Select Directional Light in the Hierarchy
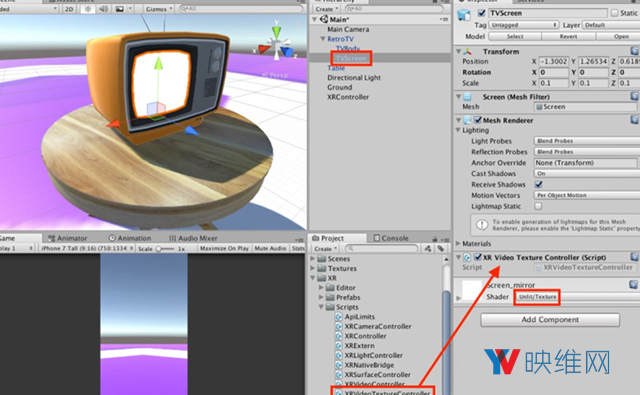This screenshot has height=395, width=640. [354, 78]
